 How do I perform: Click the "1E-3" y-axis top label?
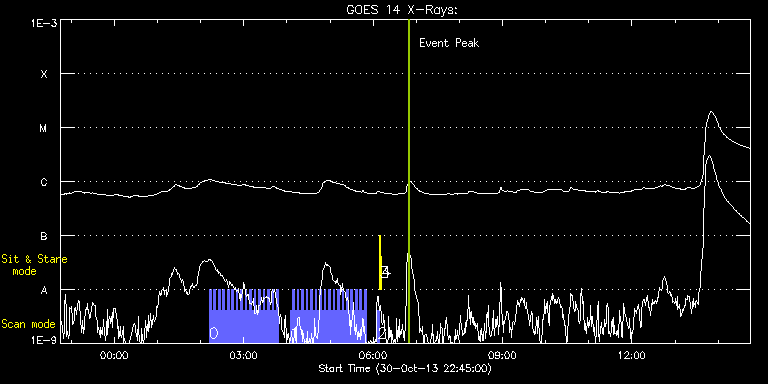(x=44, y=24)
